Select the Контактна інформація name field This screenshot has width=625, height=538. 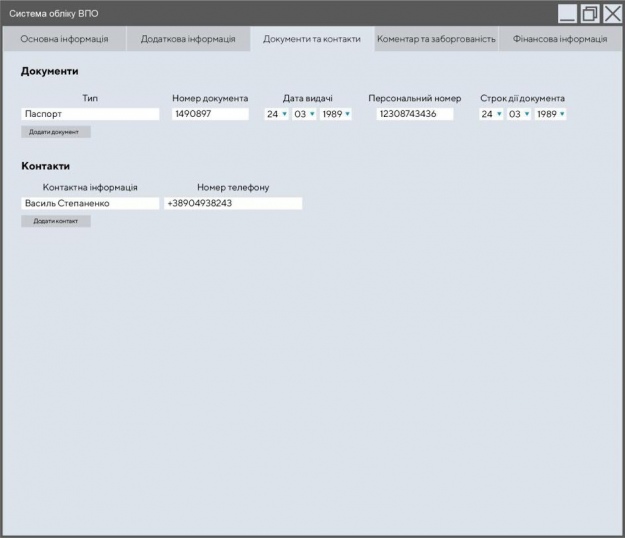coord(90,203)
